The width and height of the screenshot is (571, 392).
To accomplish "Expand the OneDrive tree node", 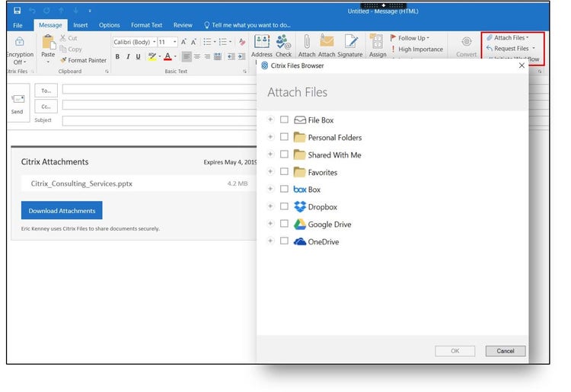I will (x=270, y=241).
